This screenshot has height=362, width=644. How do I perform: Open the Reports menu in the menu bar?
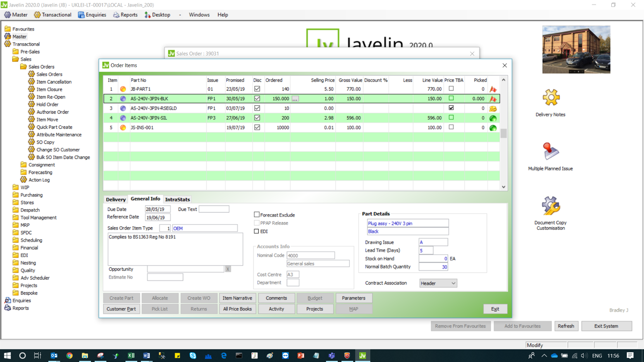point(125,15)
